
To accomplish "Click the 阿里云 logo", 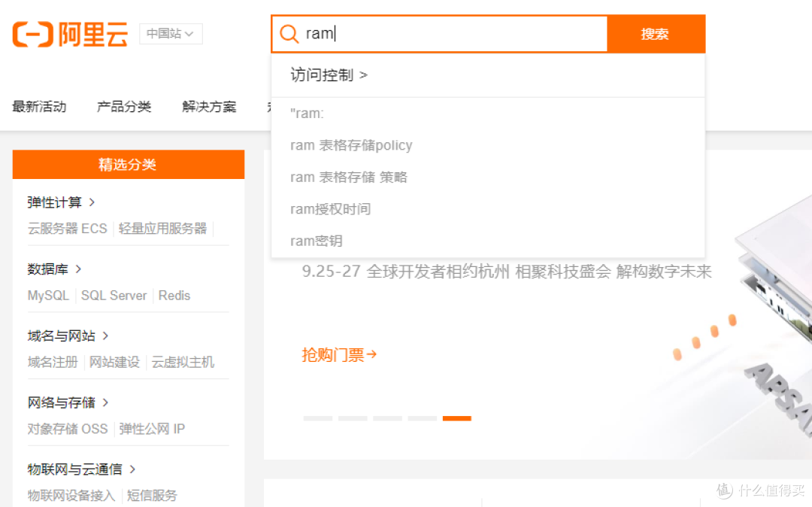I will click(x=69, y=33).
